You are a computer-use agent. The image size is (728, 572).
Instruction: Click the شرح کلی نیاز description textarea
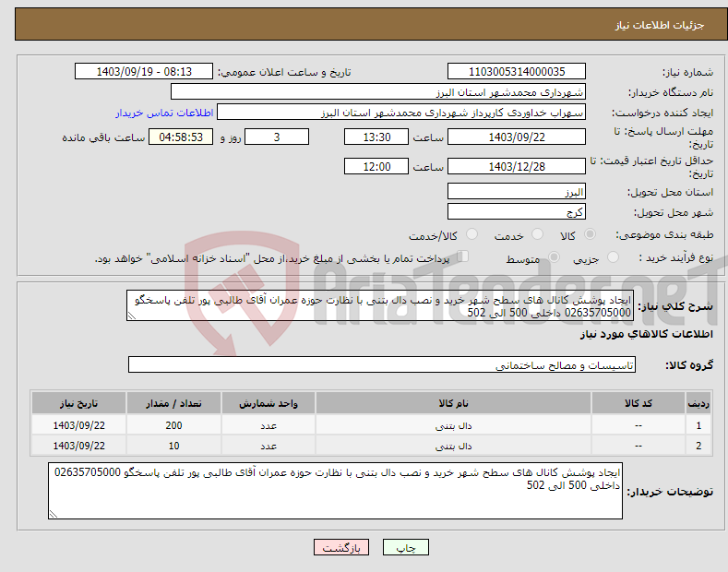[x=380, y=305]
